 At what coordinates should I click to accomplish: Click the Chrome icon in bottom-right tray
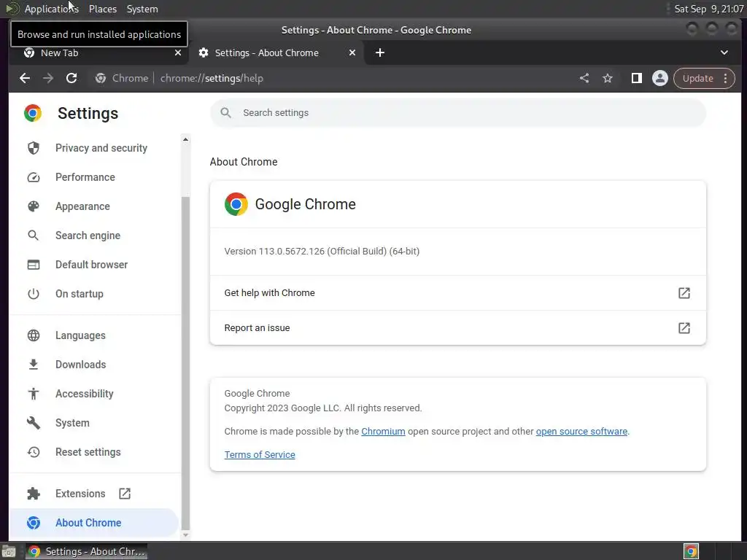tap(691, 551)
